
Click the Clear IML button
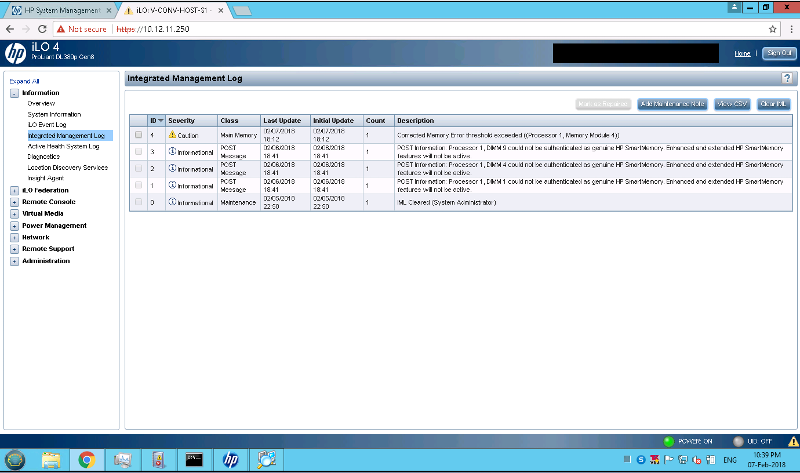coord(773,104)
